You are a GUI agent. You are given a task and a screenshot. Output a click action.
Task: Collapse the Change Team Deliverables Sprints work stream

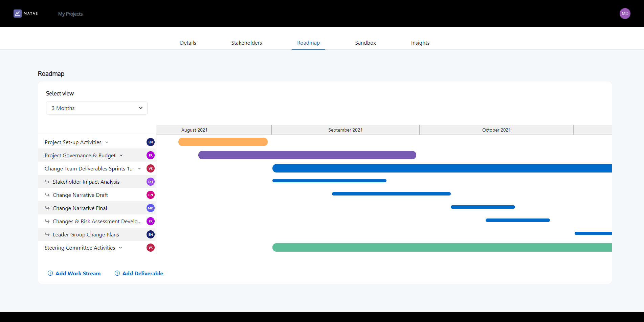click(x=139, y=168)
